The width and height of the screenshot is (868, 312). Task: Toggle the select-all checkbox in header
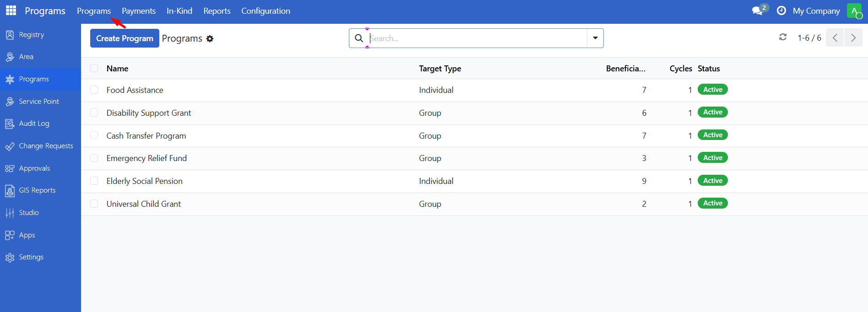pyautogui.click(x=94, y=69)
